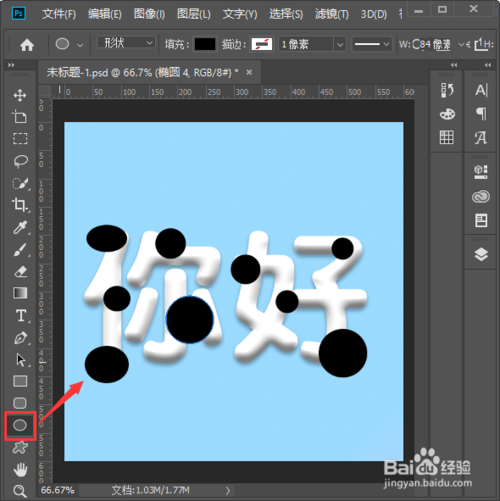Image resolution: width=500 pixels, height=501 pixels.
Task: Select the Artboard tool
Action: pyautogui.click(x=20, y=117)
